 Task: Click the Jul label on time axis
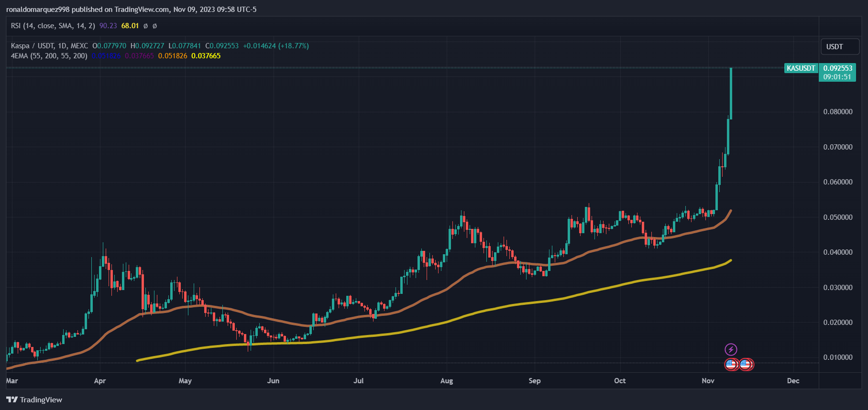coord(358,381)
